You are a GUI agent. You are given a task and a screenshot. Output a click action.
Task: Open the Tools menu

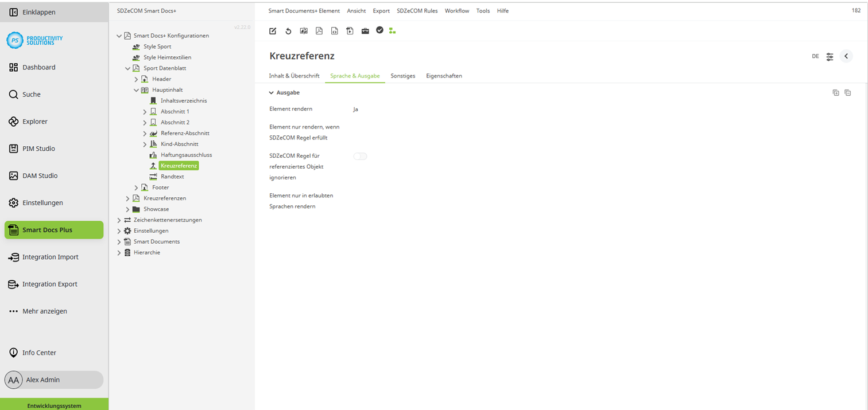[x=483, y=11]
